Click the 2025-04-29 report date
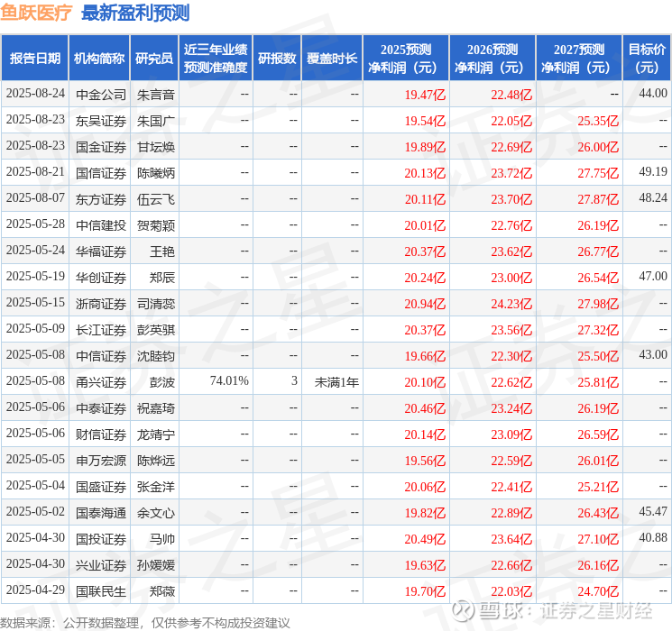The image size is (672, 631). pyautogui.click(x=35, y=590)
